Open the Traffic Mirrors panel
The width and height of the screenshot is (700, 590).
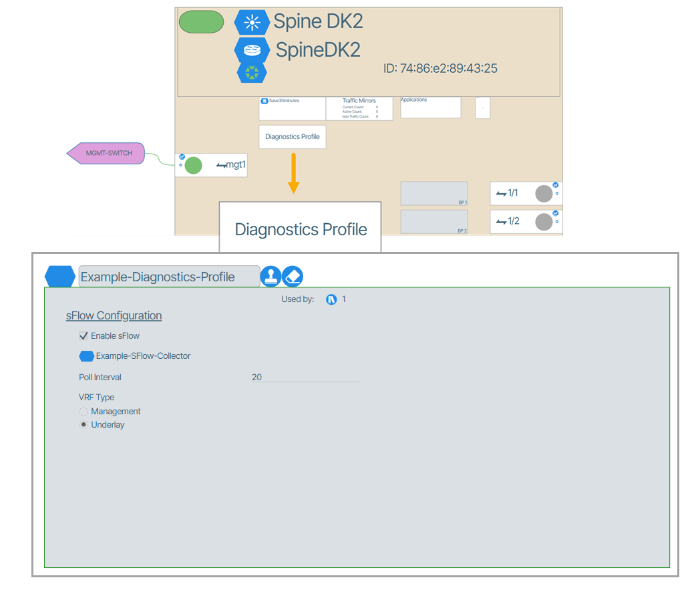coord(359,108)
